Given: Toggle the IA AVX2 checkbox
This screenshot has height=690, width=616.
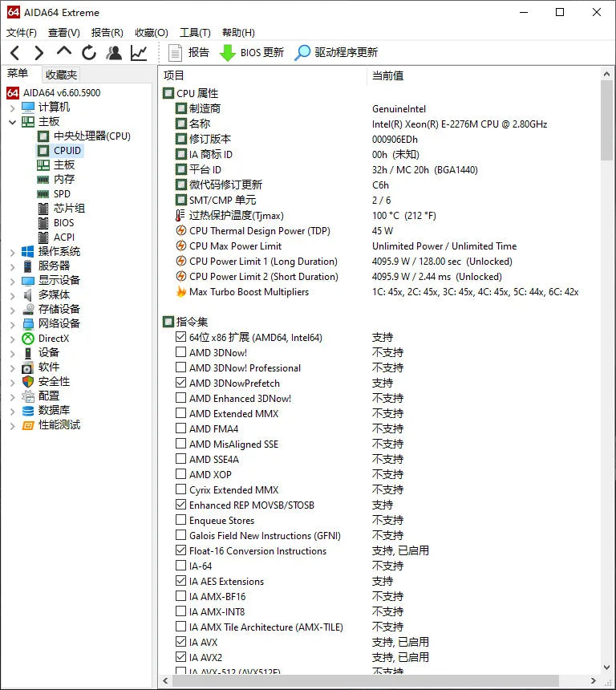Looking at the screenshot, I should click(180, 657).
